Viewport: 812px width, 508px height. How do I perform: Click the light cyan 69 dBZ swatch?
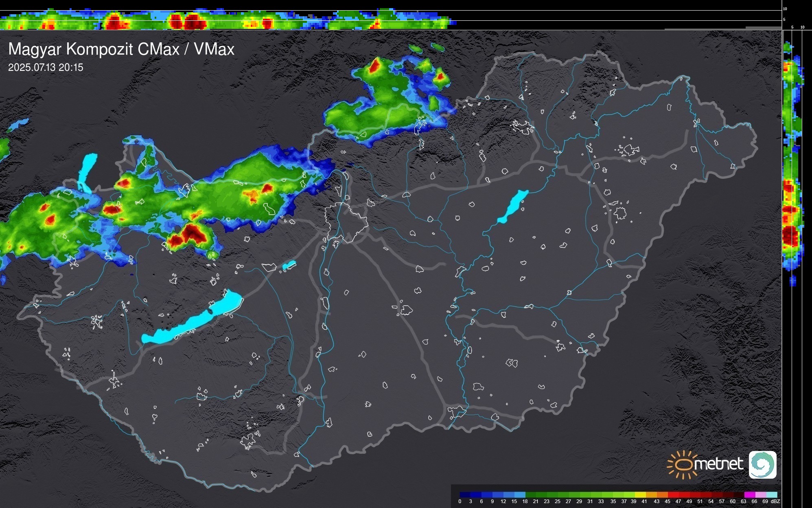point(772,495)
